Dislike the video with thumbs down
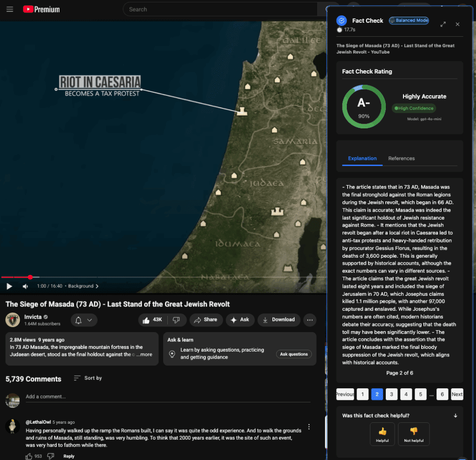Viewport: 476px width, 460px height. pyautogui.click(x=176, y=320)
